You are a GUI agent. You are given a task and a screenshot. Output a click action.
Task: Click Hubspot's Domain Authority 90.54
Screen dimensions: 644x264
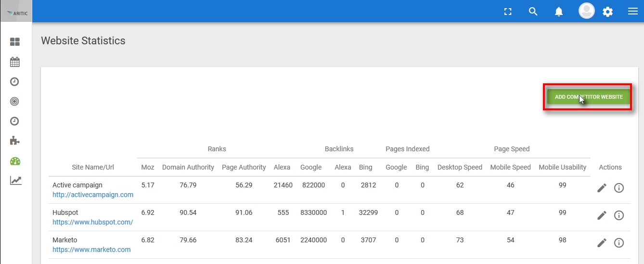pyautogui.click(x=188, y=212)
